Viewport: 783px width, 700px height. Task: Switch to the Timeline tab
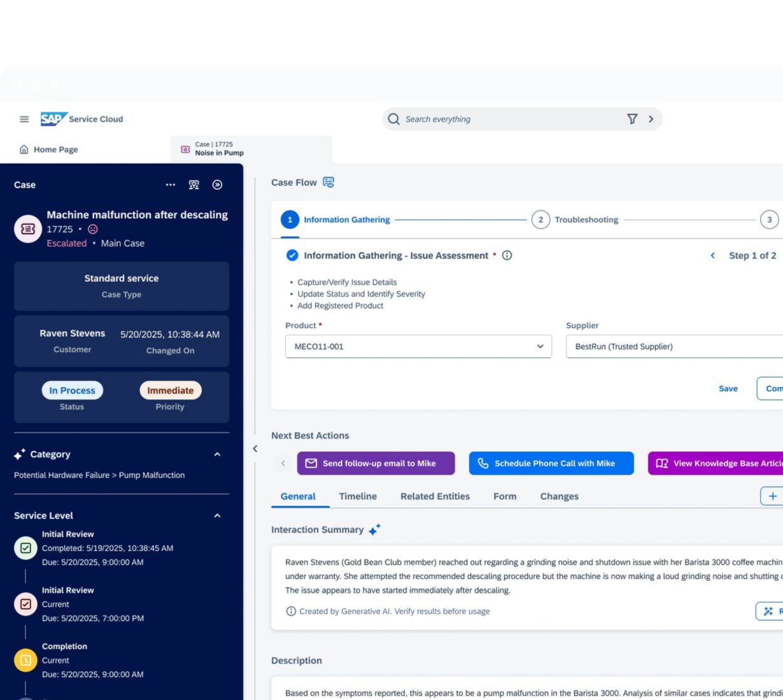tap(358, 496)
